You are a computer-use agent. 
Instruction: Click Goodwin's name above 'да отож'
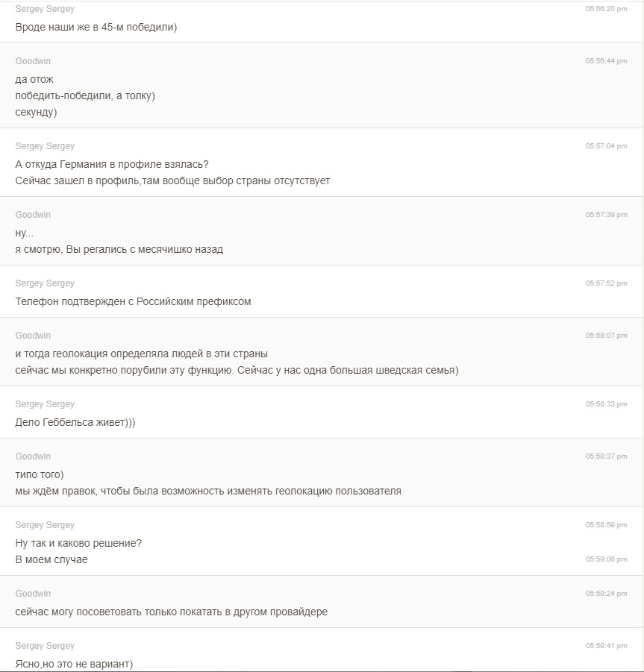(x=33, y=61)
